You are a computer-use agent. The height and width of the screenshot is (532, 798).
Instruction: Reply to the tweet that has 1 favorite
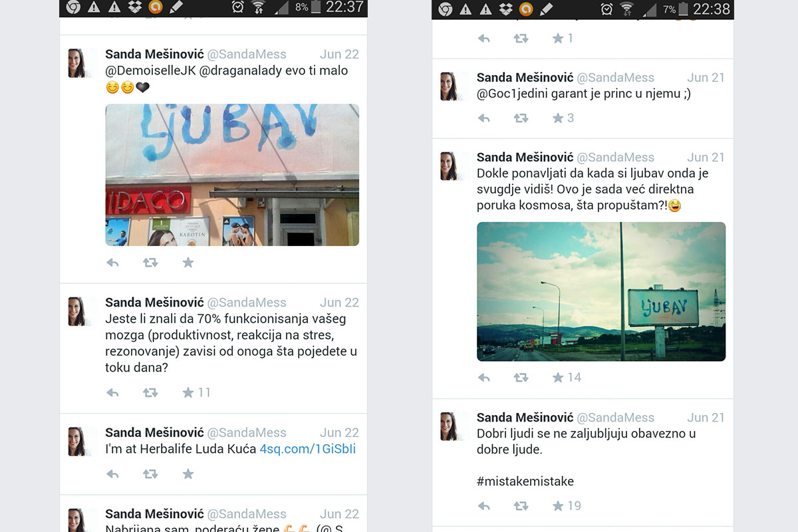click(x=484, y=39)
